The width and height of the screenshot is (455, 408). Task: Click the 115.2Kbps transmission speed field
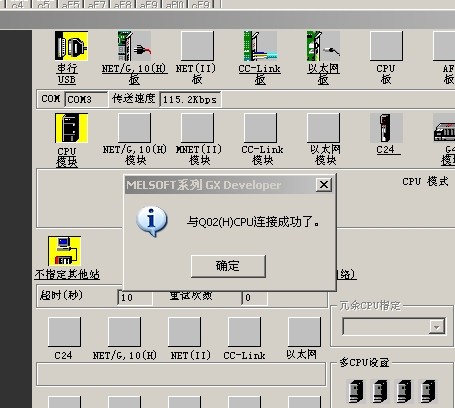(190, 99)
